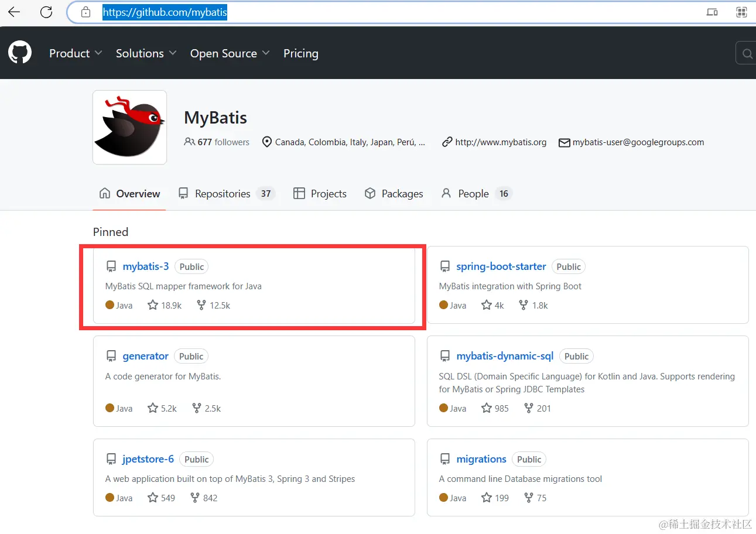
Task: Click the repo icon beside migrations
Action: coord(445,459)
